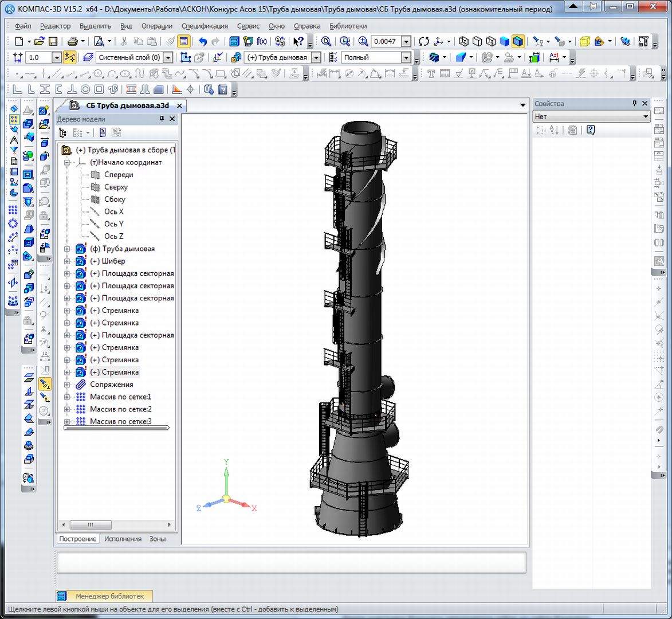Pin the Дерево модели panel
Screen dimensions: 672x619
click(162, 119)
